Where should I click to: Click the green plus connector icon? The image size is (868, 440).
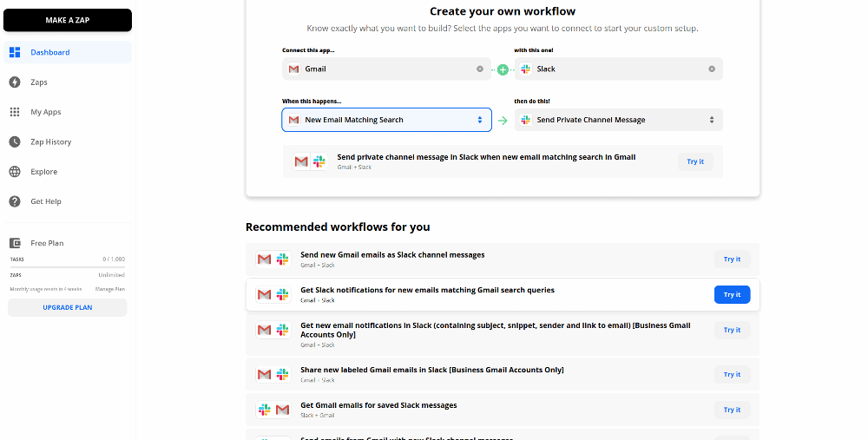click(503, 69)
